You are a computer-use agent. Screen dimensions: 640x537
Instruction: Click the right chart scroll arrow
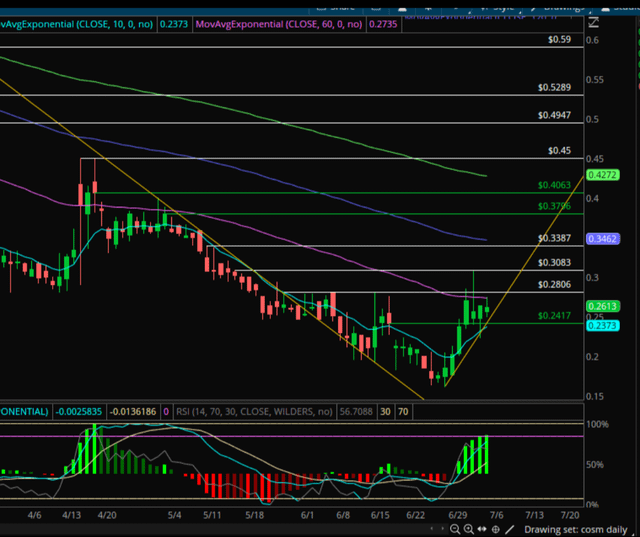pyautogui.click(x=442, y=529)
